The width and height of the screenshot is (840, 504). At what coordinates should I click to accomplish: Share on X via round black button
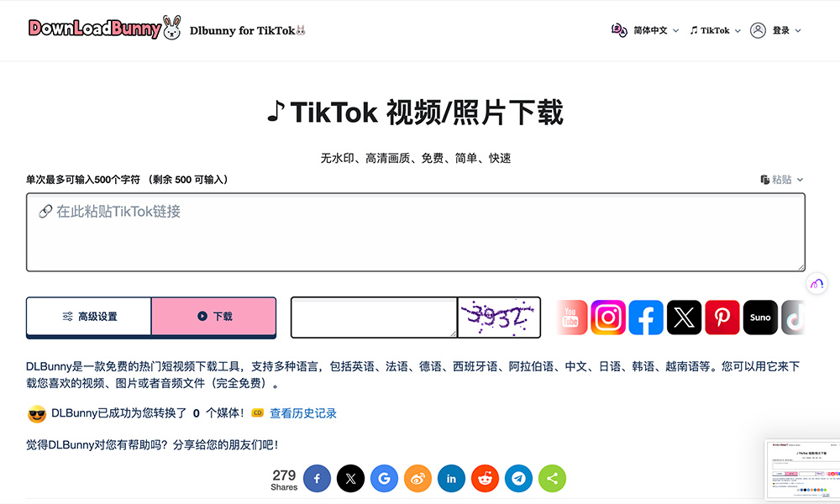351,478
